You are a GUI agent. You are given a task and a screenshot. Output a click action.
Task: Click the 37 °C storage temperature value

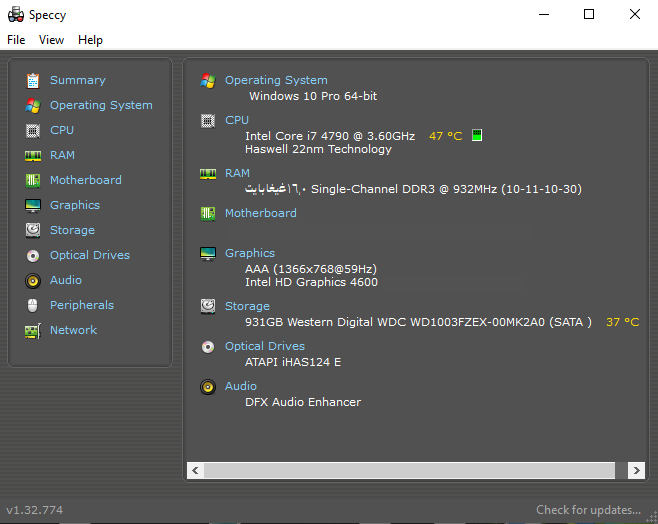(623, 322)
